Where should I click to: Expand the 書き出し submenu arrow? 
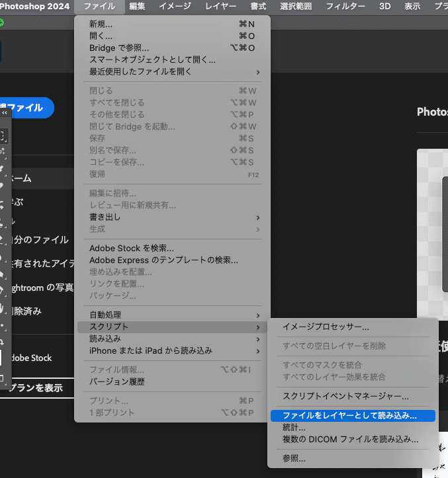click(x=258, y=218)
